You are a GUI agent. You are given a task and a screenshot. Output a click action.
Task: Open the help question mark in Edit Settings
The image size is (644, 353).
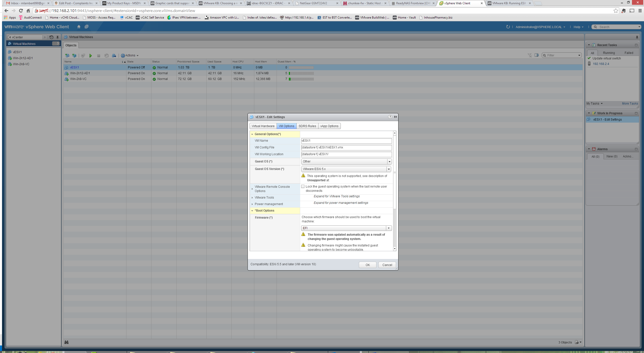390,117
